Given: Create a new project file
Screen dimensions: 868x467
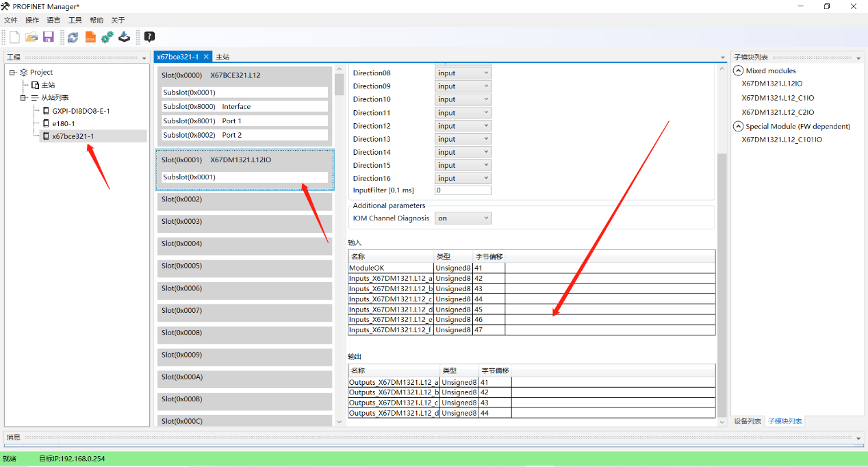Looking at the screenshot, I should (14, 37).
